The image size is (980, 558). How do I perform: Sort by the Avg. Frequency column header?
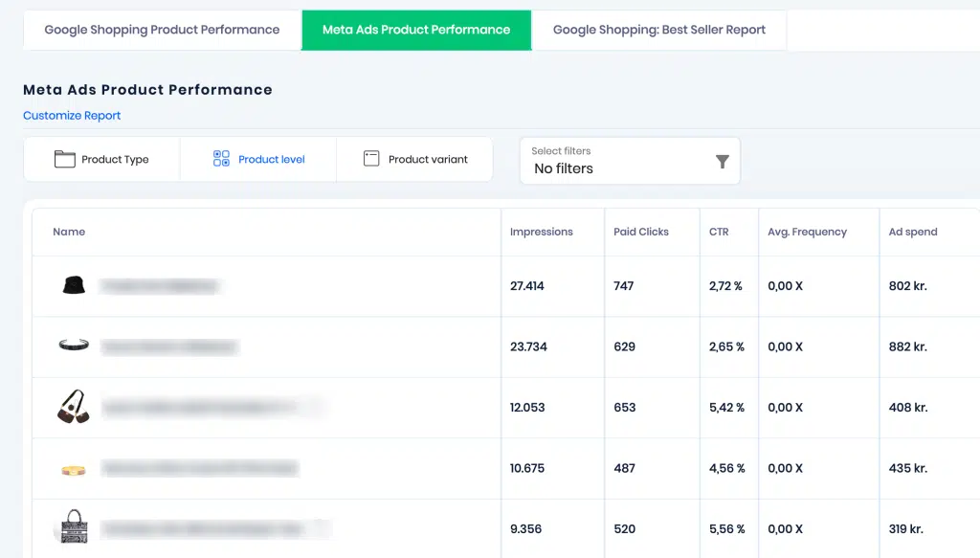(808, 232)
